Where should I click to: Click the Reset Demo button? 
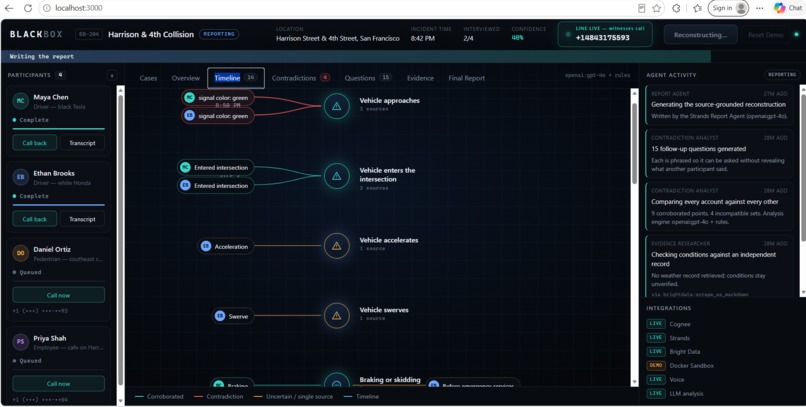pyautogui.click(x=765, y=35)
